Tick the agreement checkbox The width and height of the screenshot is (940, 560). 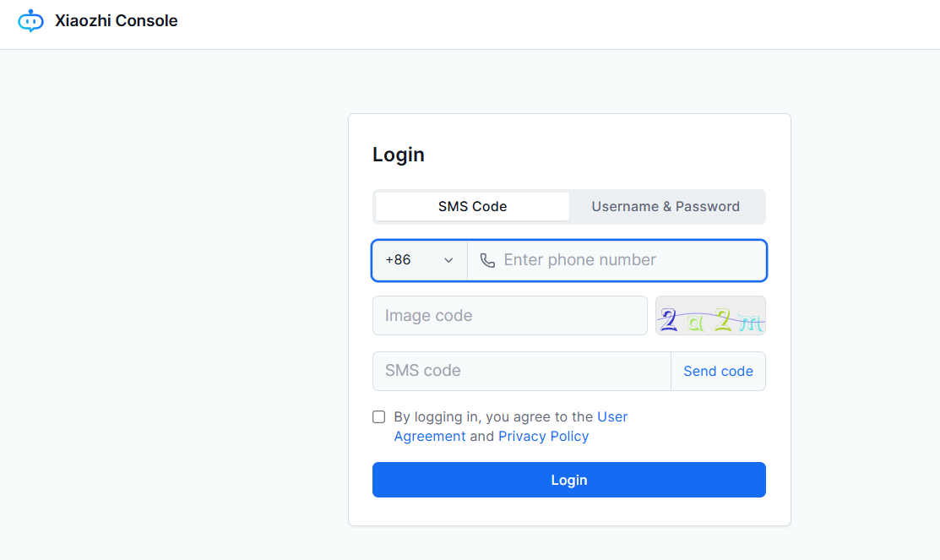pos(379,416)
